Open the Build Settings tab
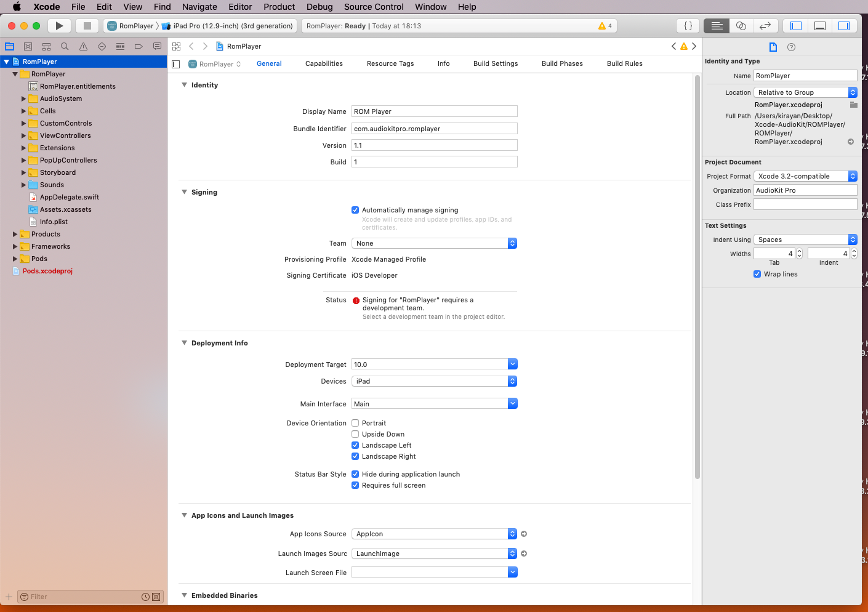The width and height of the screenshot is (868, 612). pos(496,63)
